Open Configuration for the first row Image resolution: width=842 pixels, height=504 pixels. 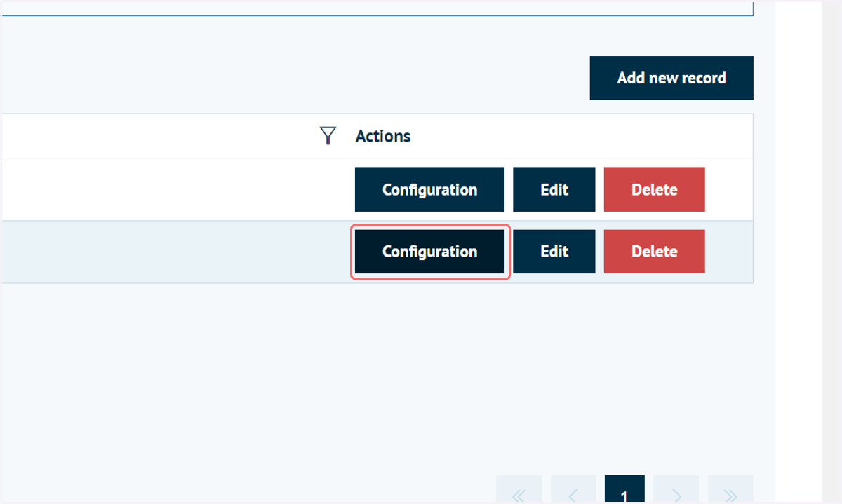(x=429, y=189)
